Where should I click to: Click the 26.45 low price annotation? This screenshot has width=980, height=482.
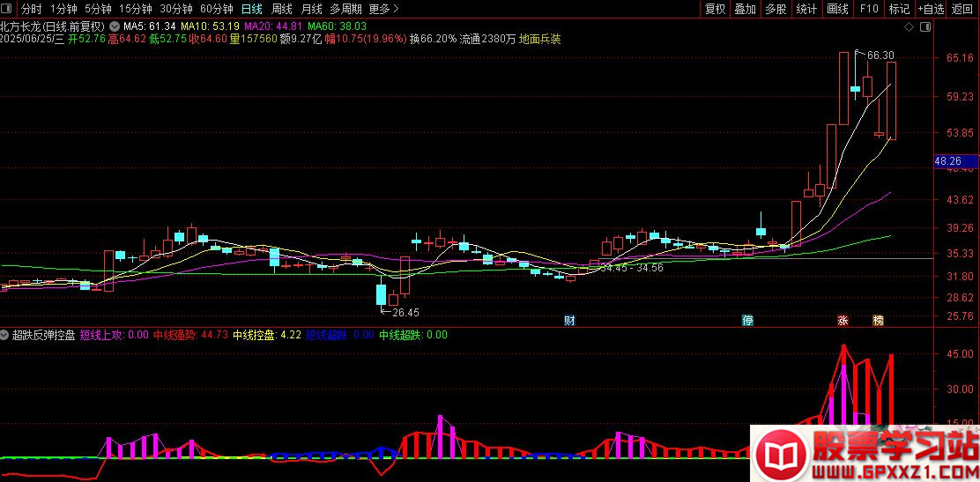[405, 312]
